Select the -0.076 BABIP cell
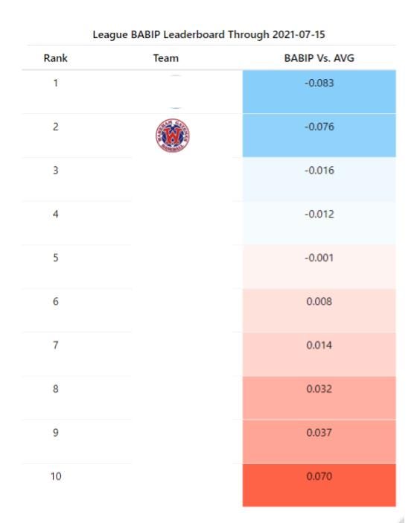420x523 pixels. coord(319,136)
